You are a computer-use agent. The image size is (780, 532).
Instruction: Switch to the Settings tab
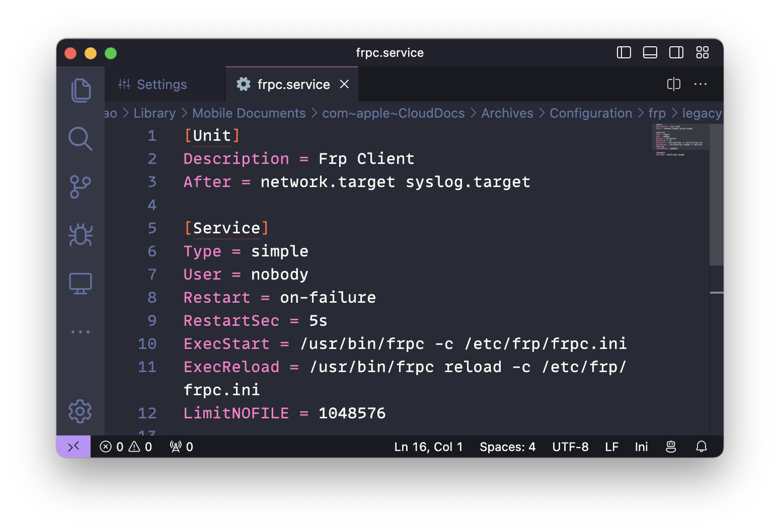(161, 84)
